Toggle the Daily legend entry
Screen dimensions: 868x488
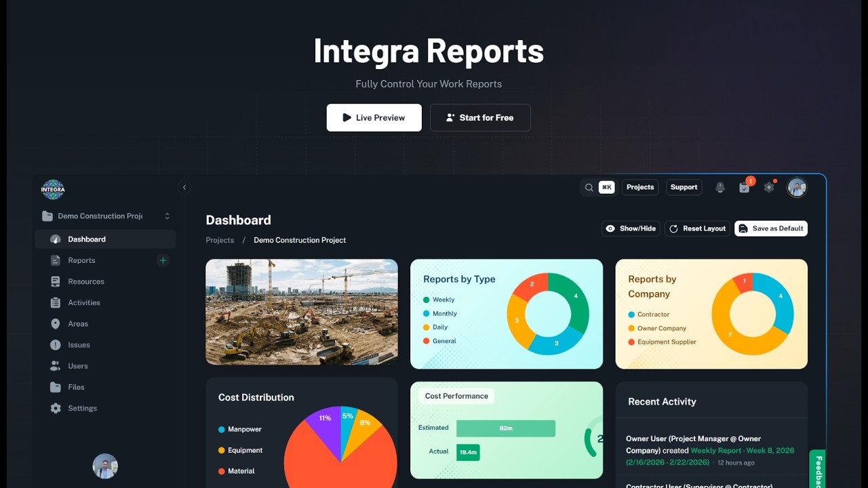pyautogui.click(x=435, y=327)
